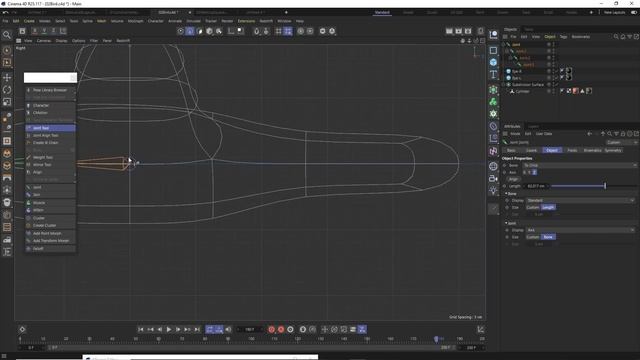Open the Objects manager search icon
Viewport: 640px width, 360px height.
pyautogui.click(x=616, y=37)
